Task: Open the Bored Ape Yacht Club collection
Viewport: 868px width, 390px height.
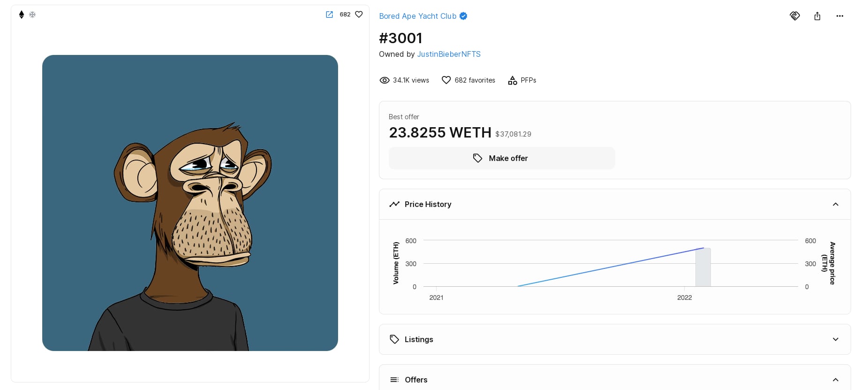Action: (417, 16)
